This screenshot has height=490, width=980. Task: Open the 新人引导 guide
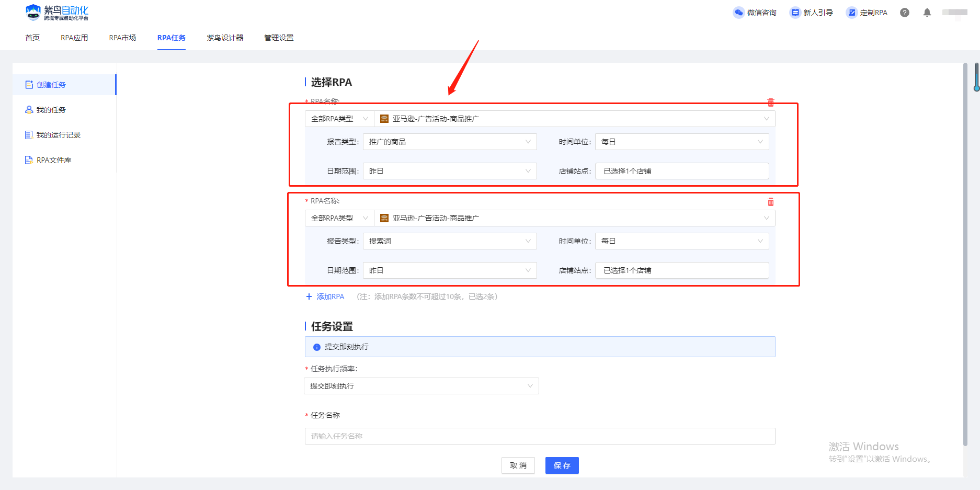(812, 13)
